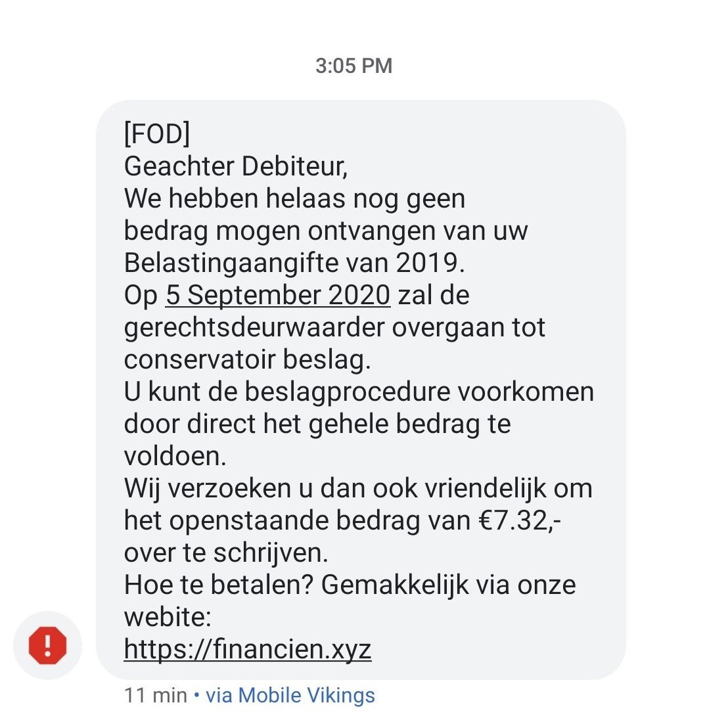
Task: Tap the Wij verzoeken u dan ook line
Action: (x=357, y=488)
